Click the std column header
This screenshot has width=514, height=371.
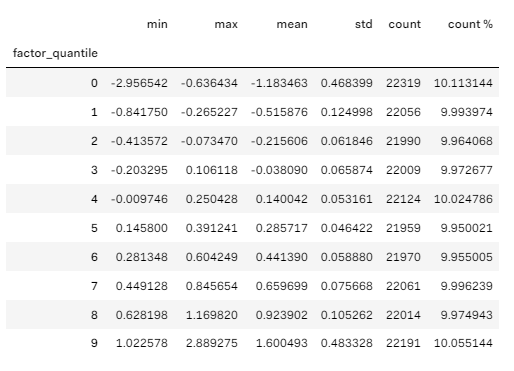pos(364,24)
